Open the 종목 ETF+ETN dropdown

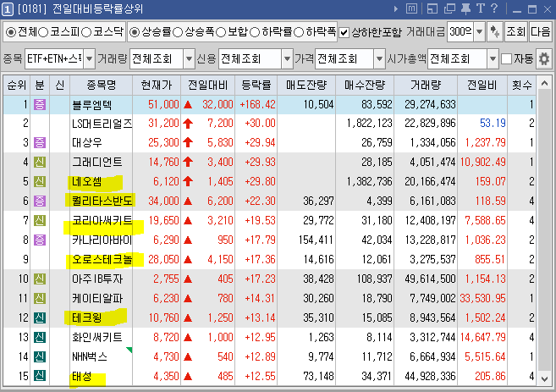pyautogui.click(x=90, y=59)
